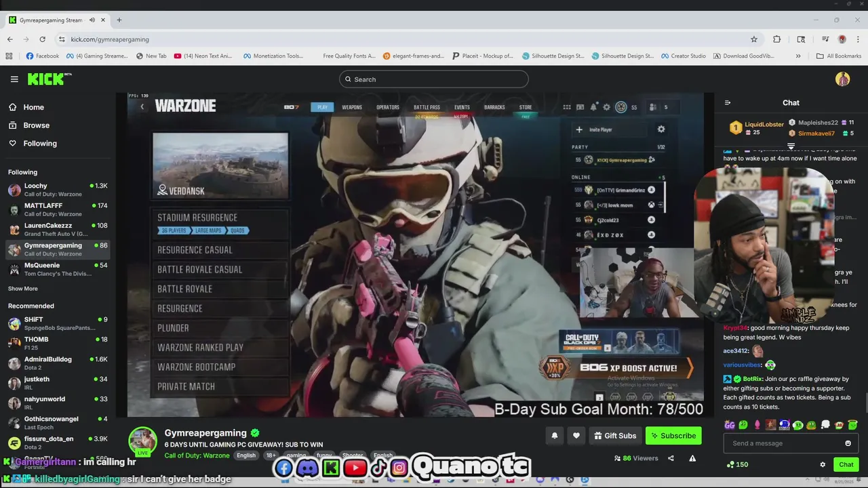Open the Creator Studio bookmark

(684, 56)
